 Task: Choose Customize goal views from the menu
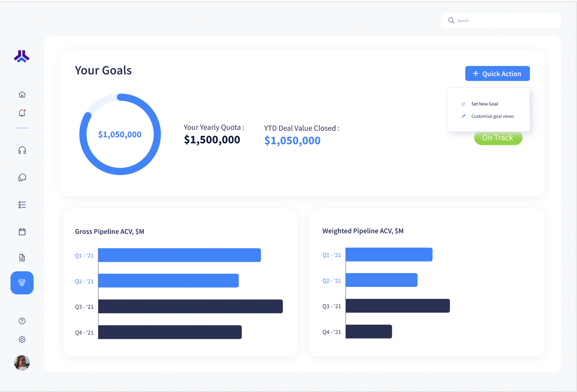pos(492,116)
